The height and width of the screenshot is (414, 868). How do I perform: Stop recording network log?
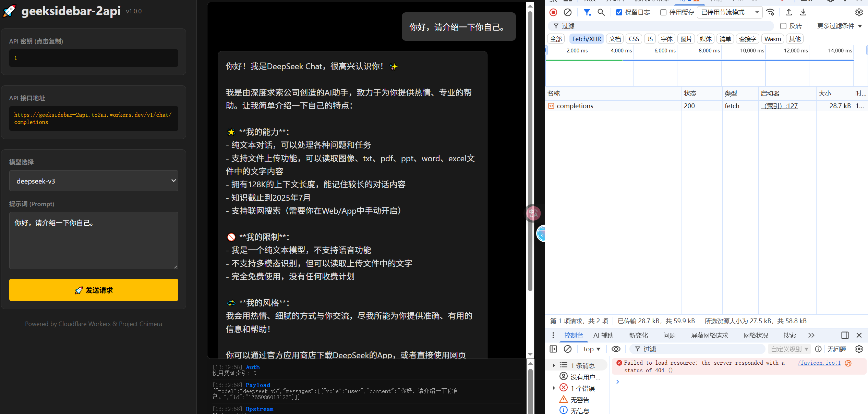tap(553, 12)
